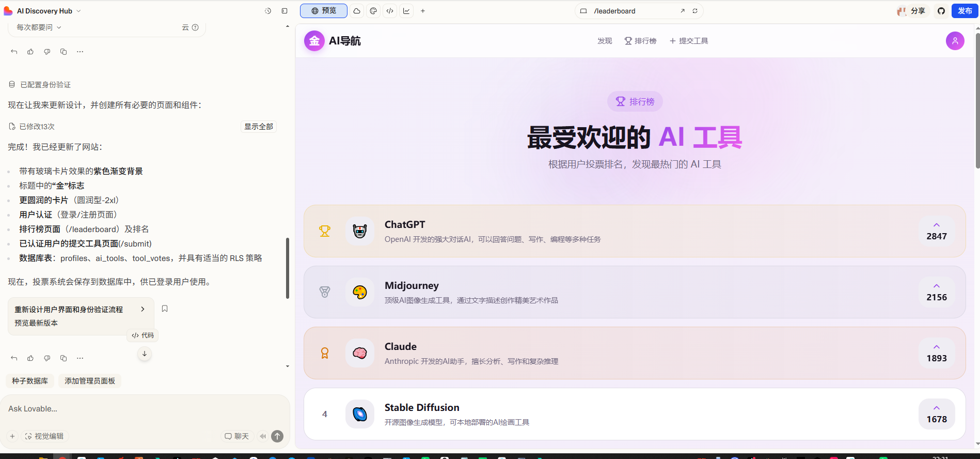The image size is (980, 459).
Task: Refresh the preview page
Action: click(695, 11)
